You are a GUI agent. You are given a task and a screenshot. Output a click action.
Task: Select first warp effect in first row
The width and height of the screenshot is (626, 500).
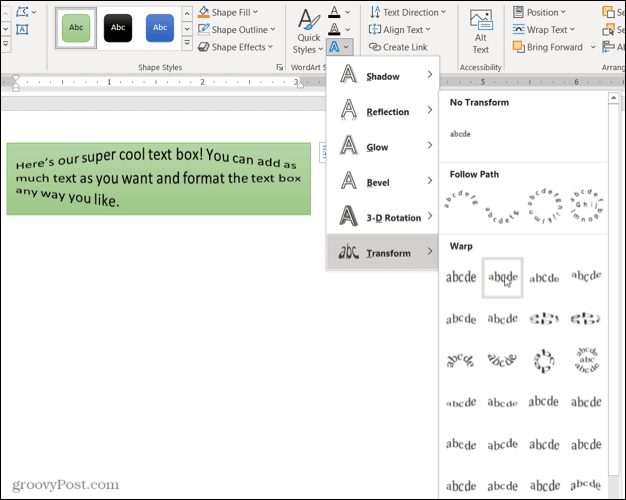coord(461,277)
